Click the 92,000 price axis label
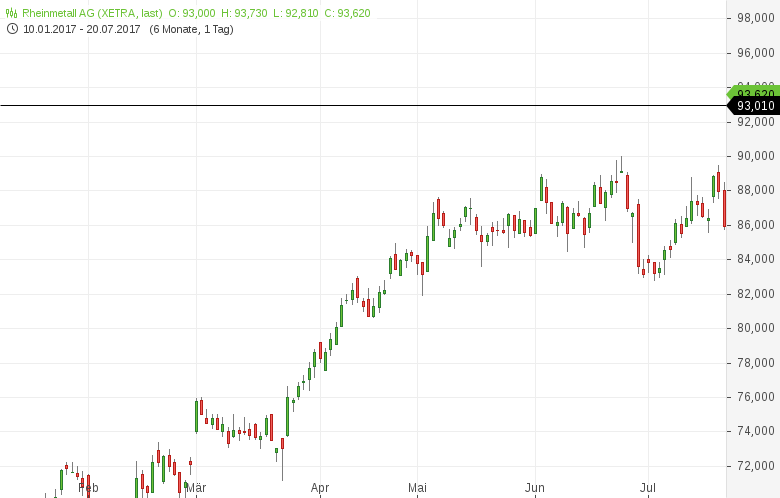This screenshot has width=780, height=498. (756, 121)
